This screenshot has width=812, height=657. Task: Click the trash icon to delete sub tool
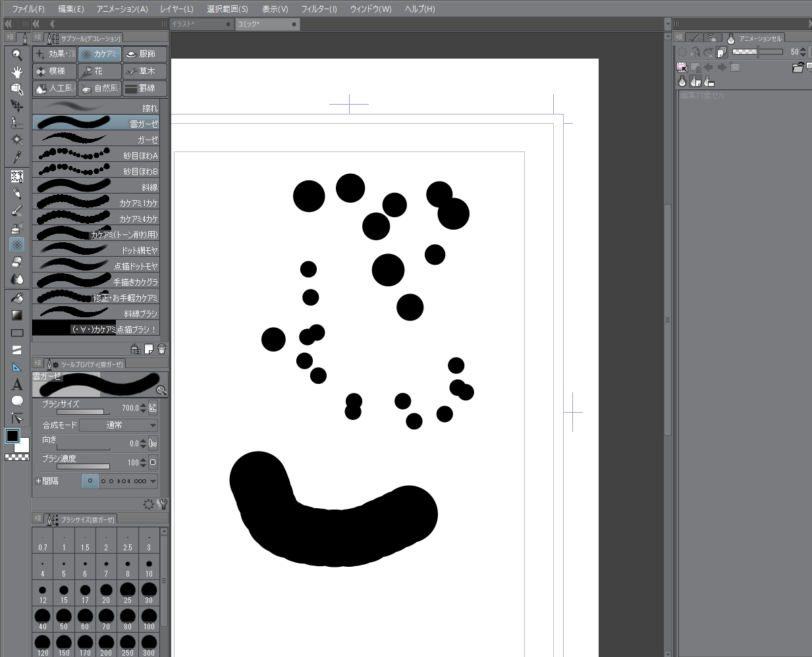click(x=161, y=349)
